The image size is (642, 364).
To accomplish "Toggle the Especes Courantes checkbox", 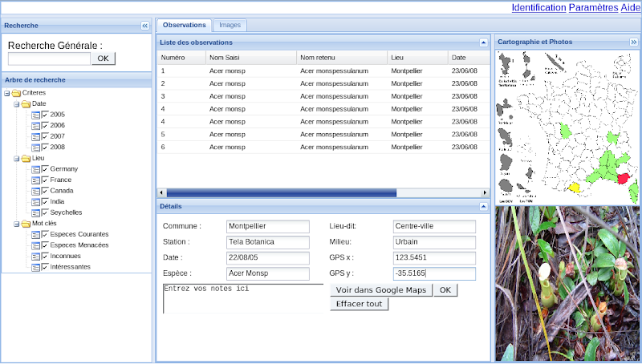I will click(x=45, y=234).
